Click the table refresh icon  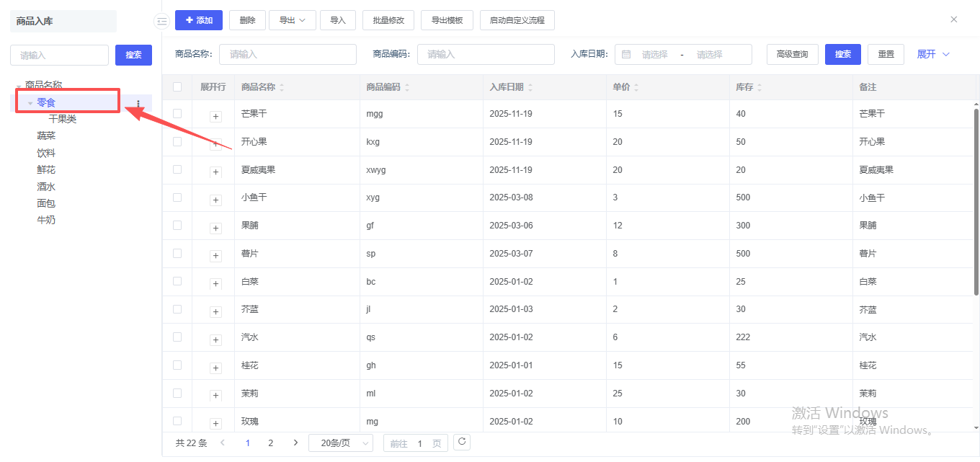[462, 442]
